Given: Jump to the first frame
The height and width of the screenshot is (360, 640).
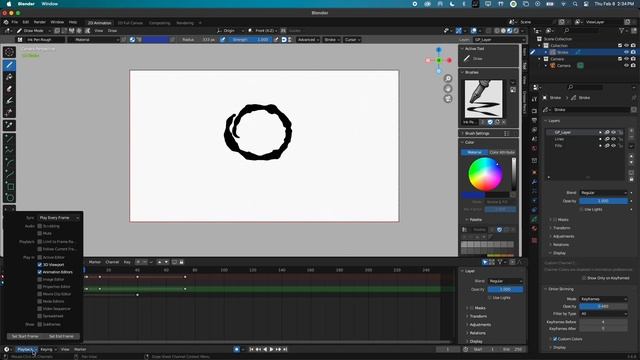Looking at the screenshot, I should point(251,349).
